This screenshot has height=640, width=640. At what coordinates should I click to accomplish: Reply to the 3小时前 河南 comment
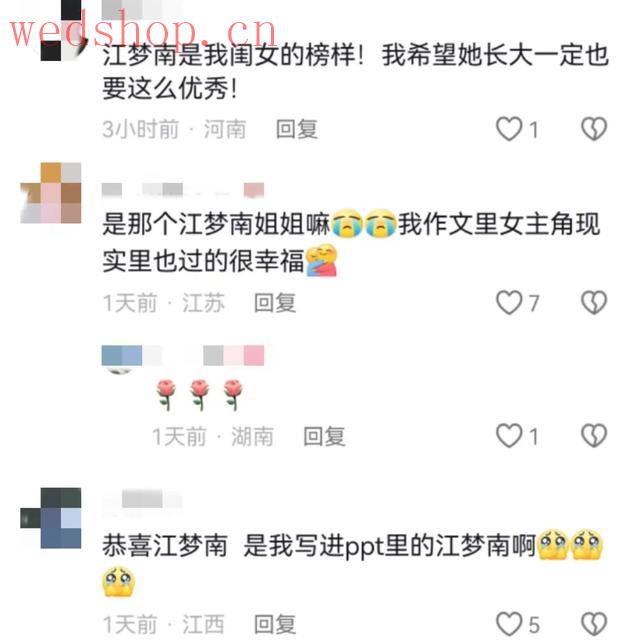297,129
